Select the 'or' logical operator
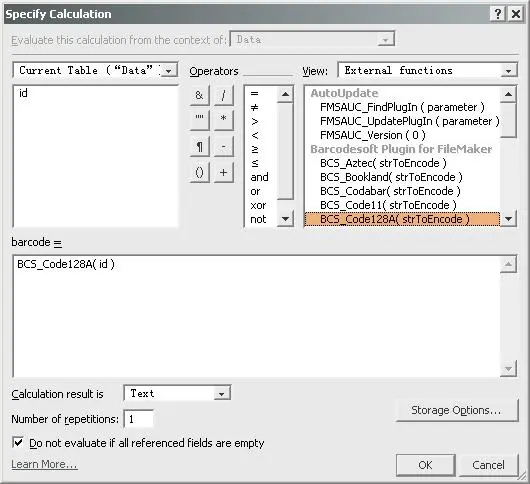Screen dimensions: 530x484 pyautogui.click(x=255, y=191)
